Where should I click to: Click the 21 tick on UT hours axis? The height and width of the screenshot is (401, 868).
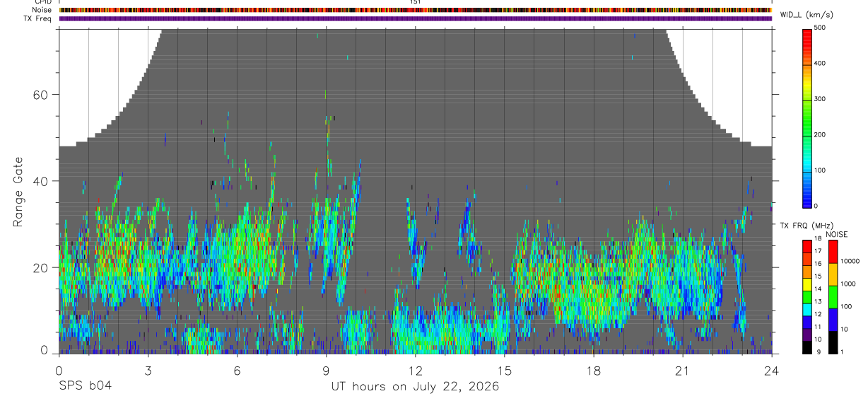pyautogui.click(x=683, y=371)
